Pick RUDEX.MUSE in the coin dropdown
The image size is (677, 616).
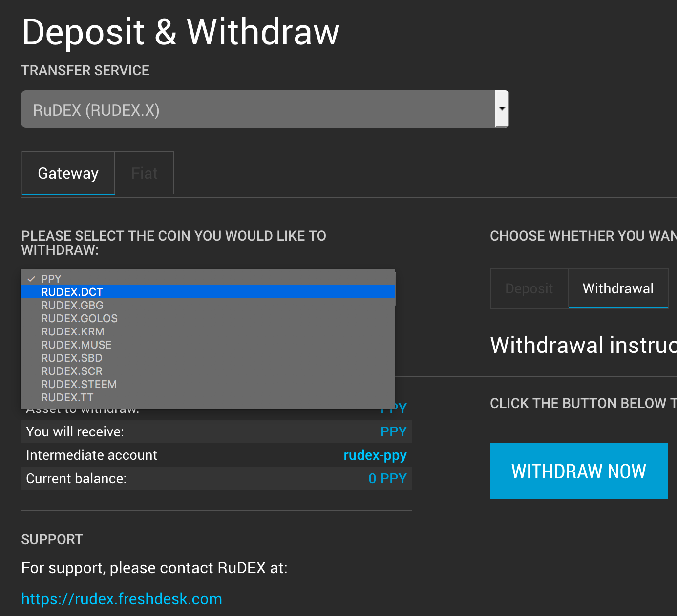tap(208, 345)
